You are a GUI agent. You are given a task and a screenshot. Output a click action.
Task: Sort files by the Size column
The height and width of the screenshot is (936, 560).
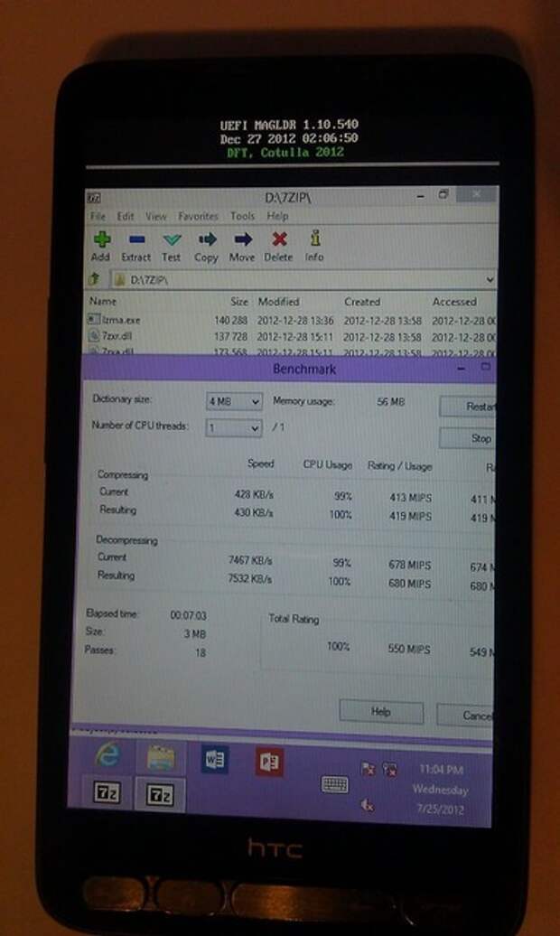coord(239,302)
